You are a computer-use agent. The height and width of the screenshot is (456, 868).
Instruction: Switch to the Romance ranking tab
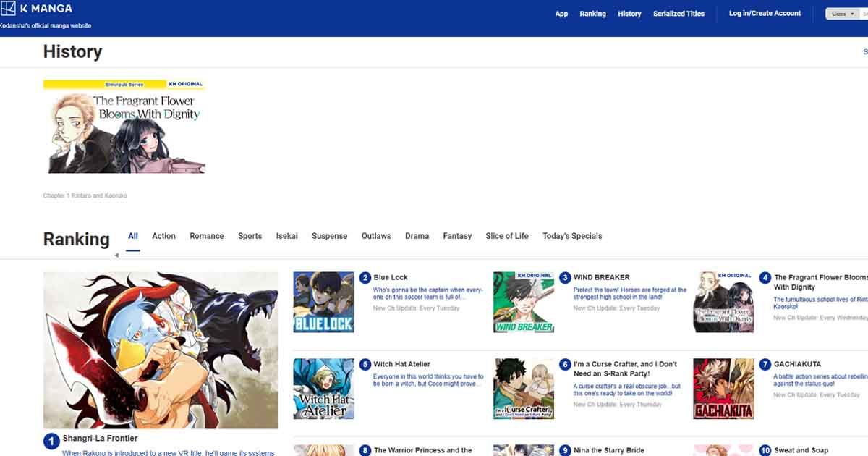(207, 236)
